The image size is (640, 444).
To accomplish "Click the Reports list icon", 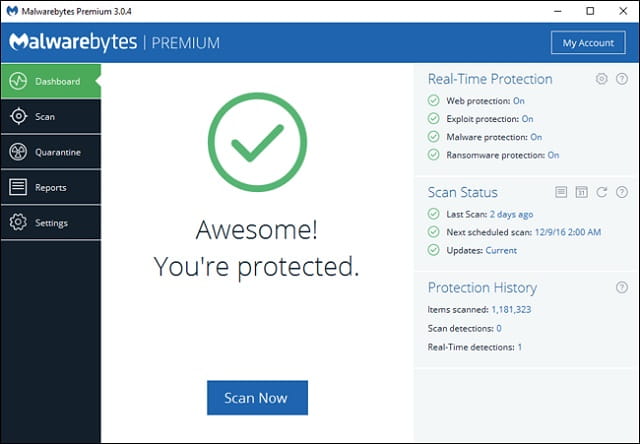I will 18,187.
